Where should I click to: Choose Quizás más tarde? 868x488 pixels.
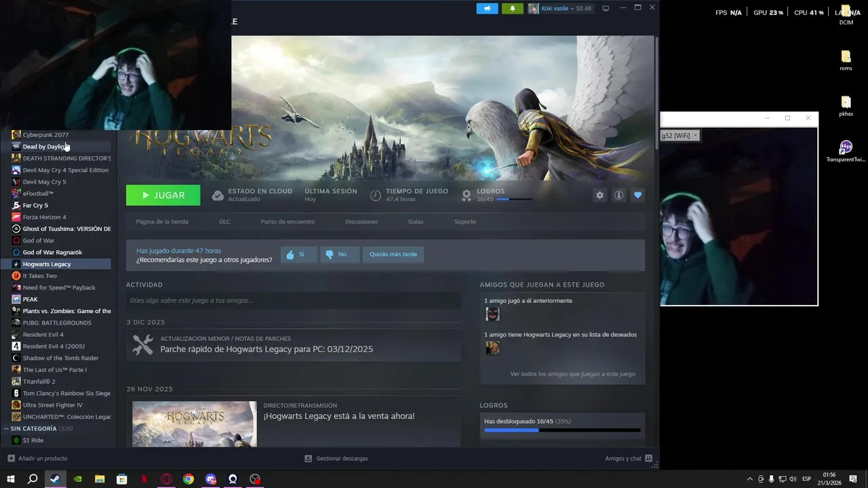tap(393, 254)
